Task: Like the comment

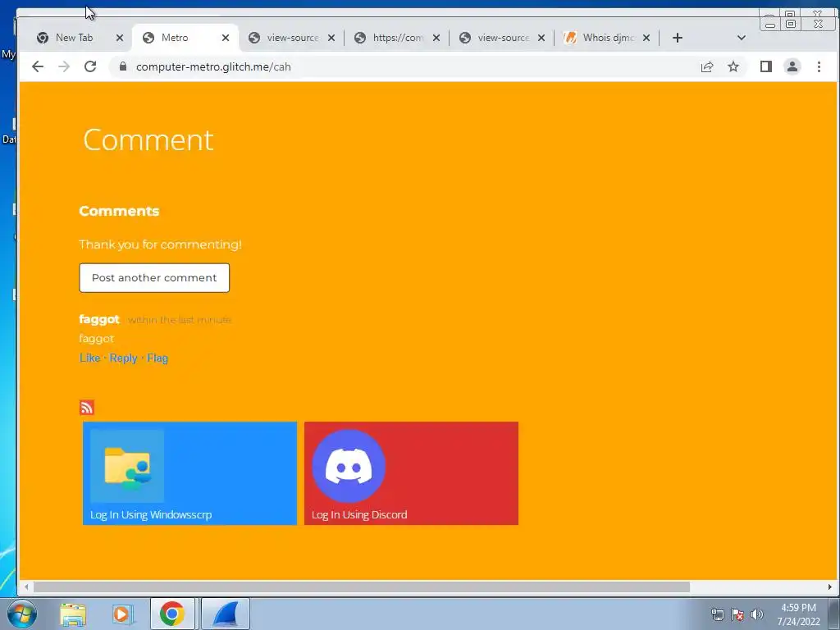Action: click(89, 358)
